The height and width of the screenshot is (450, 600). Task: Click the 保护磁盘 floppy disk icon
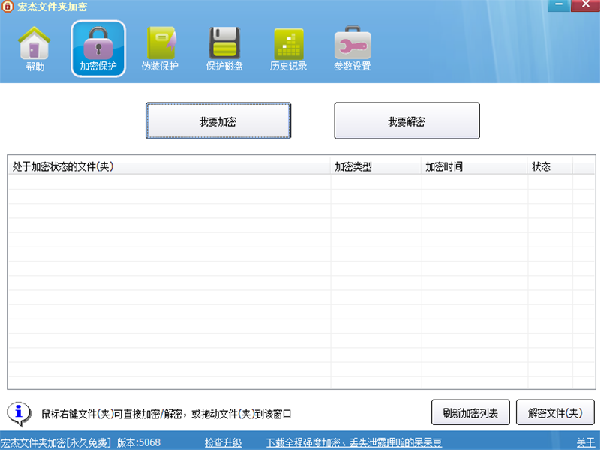coord(225,47)
